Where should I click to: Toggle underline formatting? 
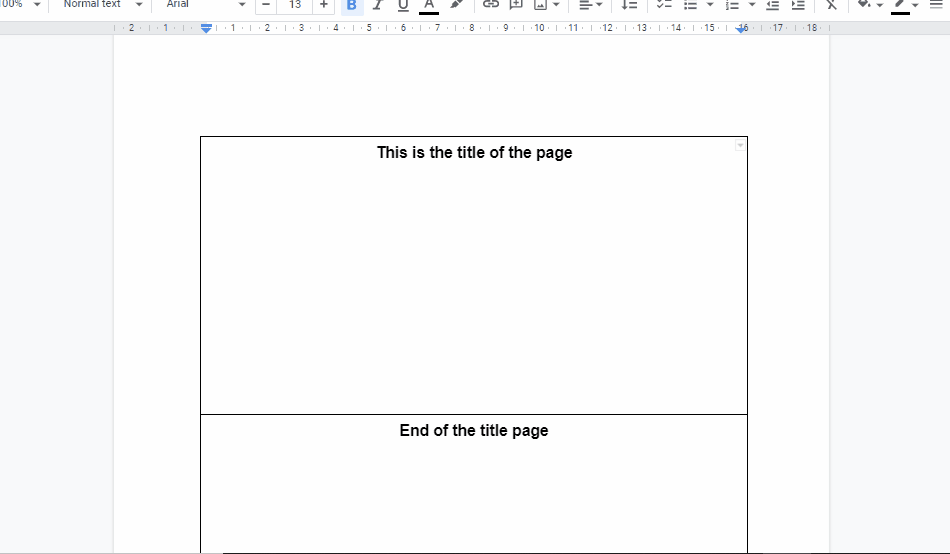(403, 5)
